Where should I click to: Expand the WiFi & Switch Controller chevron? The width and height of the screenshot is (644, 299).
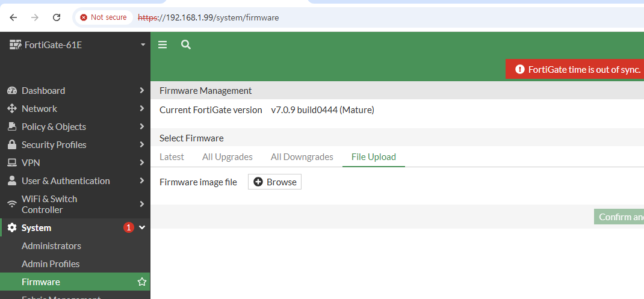pyautogui.click(x=141, y=204)
